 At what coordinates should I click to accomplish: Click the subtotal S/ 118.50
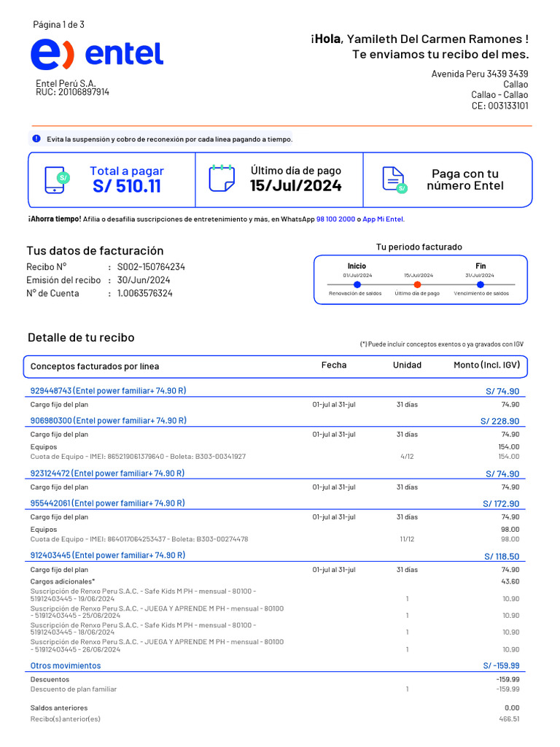pyautogui.click(x=502, y=557)
